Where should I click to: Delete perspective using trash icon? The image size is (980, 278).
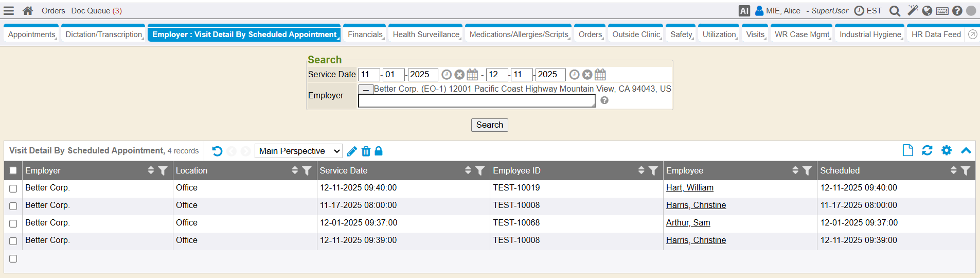tap(366, 151)
